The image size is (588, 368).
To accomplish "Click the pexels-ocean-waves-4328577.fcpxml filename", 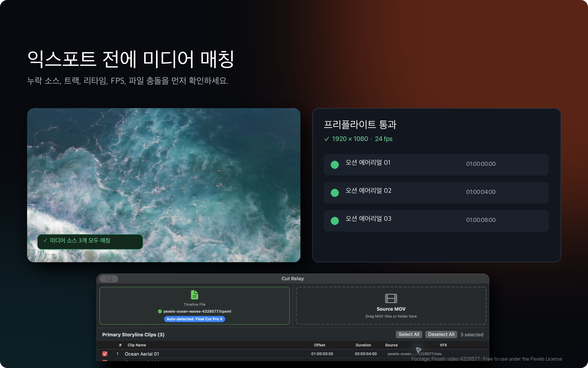I will [197, 311].
